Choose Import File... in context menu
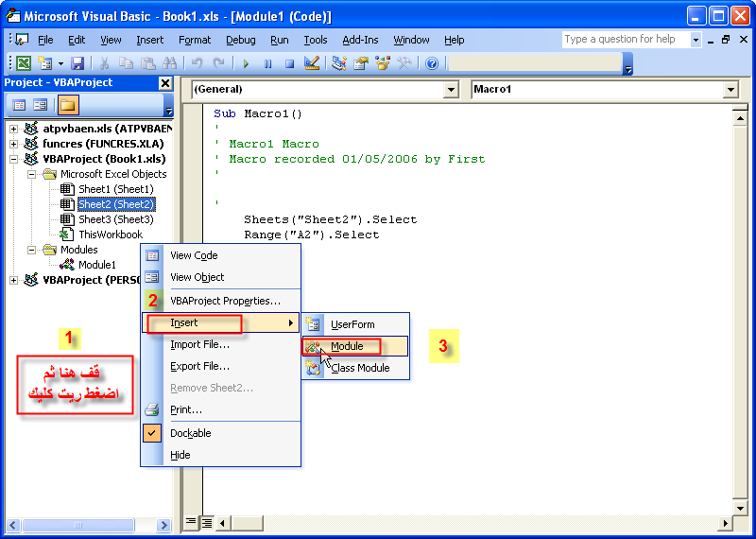This screenshot has width=756, height=539. (221, 344)
